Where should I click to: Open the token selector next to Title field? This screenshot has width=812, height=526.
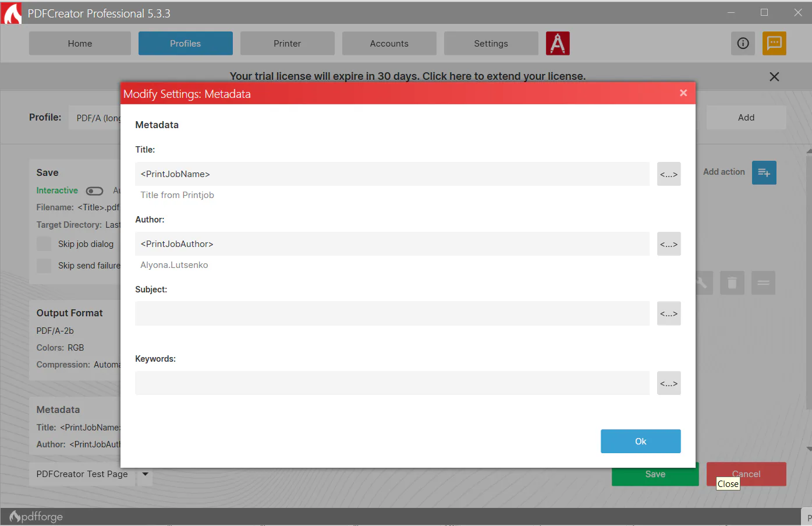click(669, 174)
